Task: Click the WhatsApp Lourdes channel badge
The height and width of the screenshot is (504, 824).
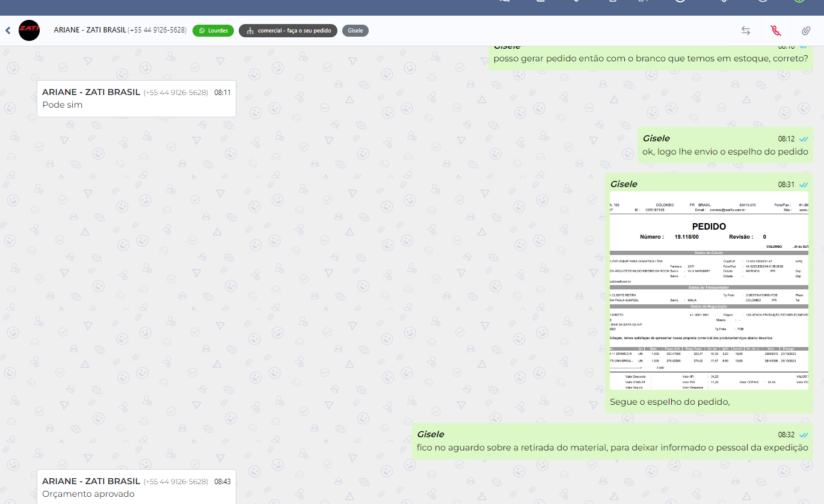Action: (214, 31)
